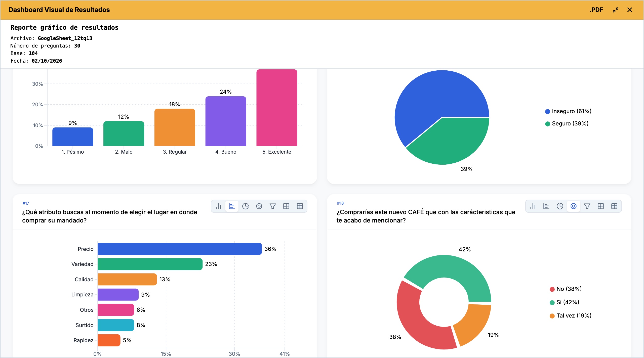Show table view for question 18
This screenshot has height=358, width=644.
pos(614,206)
